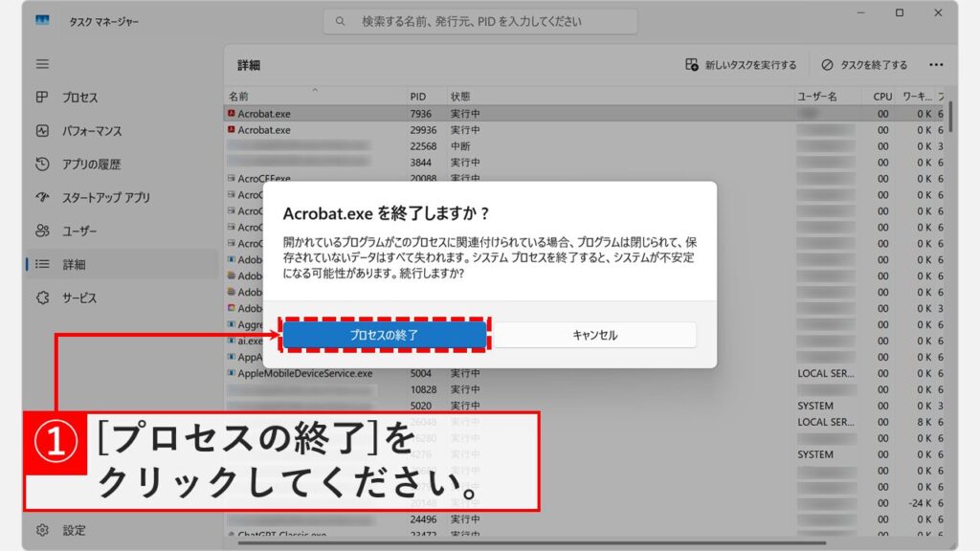Click the プロセス sidebar icon
This screenshot has width=980, height=551.
pos(42,97)
